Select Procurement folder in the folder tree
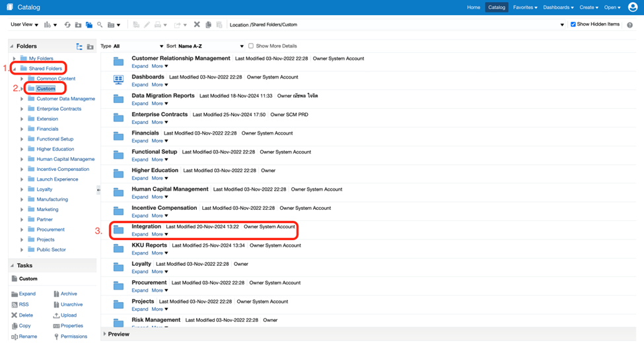Image resolution: width=644 pixels, height=347 pixels. 51,230
